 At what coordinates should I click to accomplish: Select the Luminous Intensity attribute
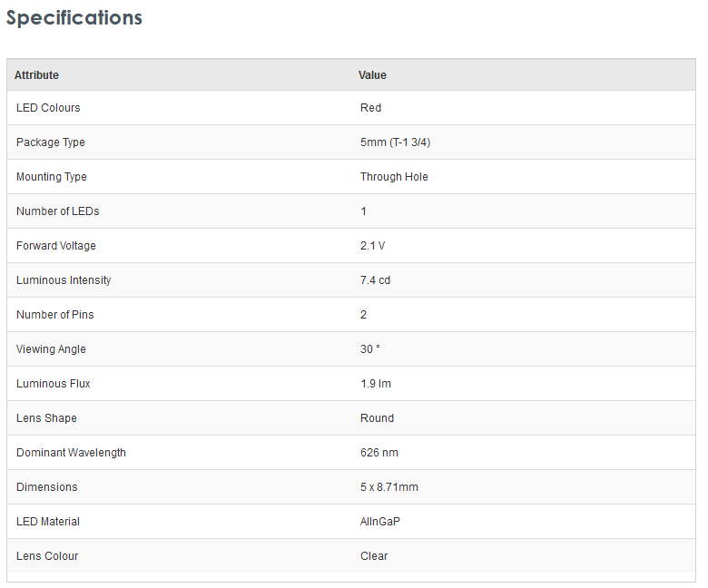[64, 280]
